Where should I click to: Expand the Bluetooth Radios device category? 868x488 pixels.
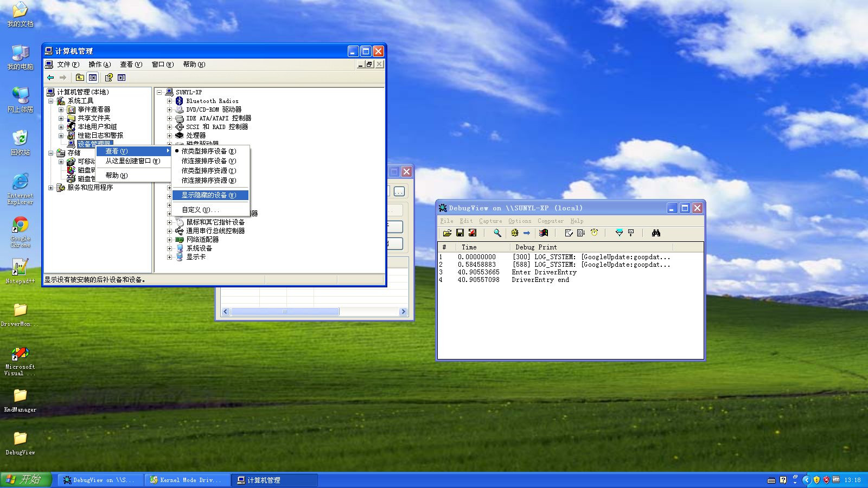click(x=169, y=101)
